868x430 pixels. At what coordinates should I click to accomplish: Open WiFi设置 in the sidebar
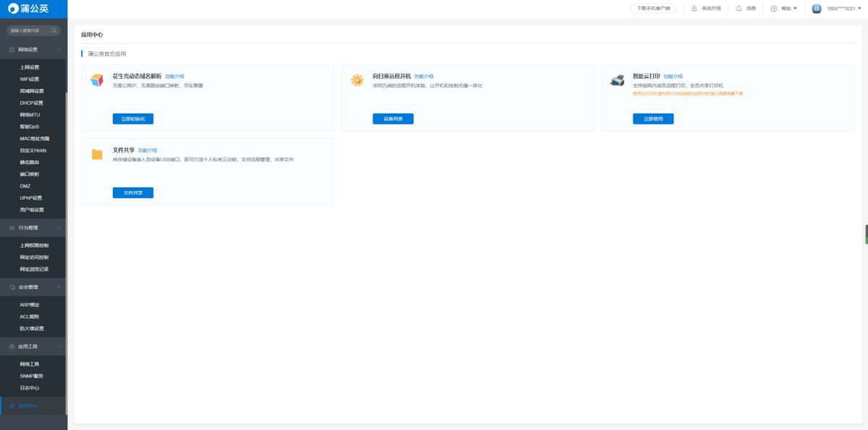[x=30, y=79]
